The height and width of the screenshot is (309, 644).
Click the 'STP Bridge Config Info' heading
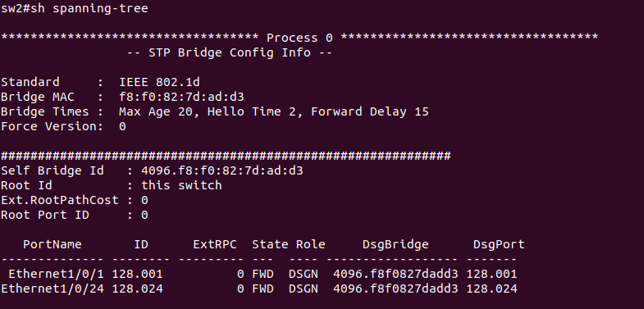pyautogui.click(x=230, y=52)
